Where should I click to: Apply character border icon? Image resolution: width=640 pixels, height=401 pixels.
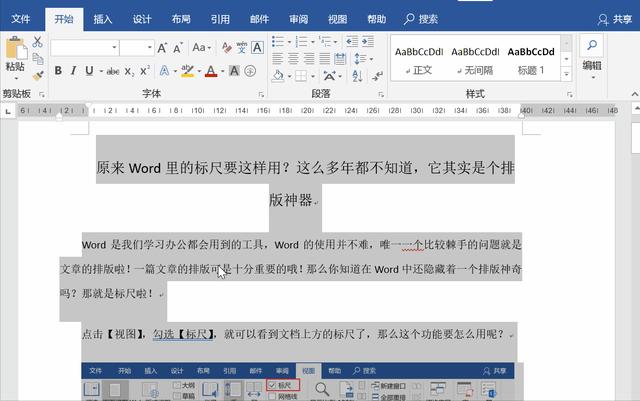(257, 47)
